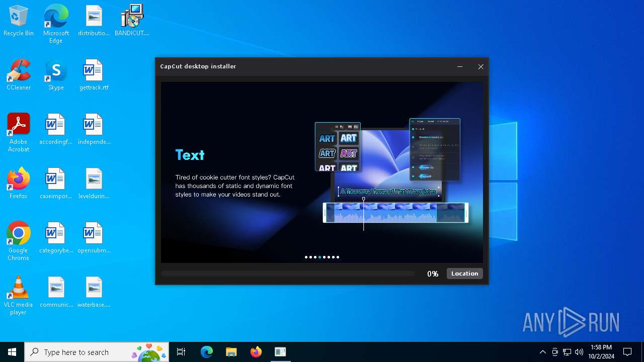Open File Explorer from the taskbar
This screenshot has width=644, height=362.
click(231, 352)
